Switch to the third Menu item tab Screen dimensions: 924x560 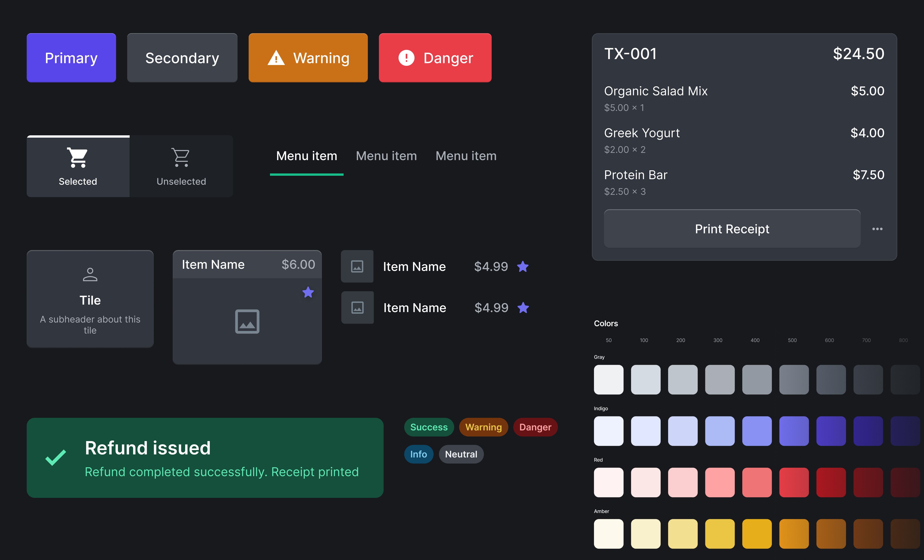pyautogui.click(x=466, y=156)
